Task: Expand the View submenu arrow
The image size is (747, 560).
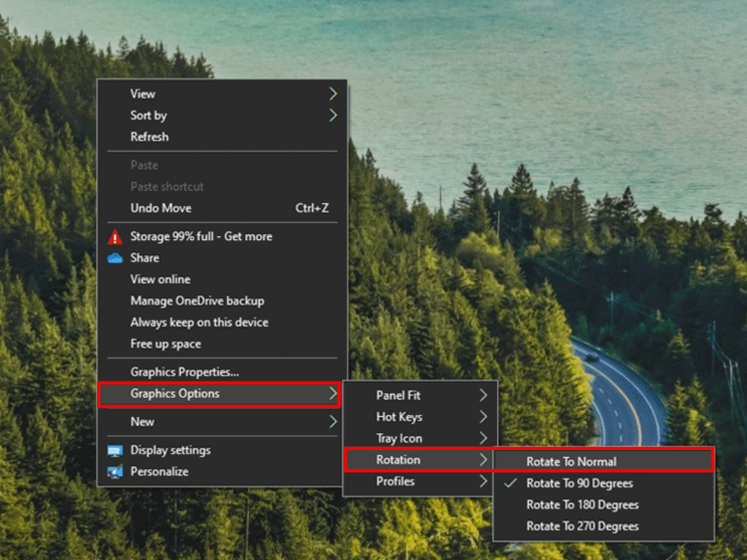Action: 333,93
